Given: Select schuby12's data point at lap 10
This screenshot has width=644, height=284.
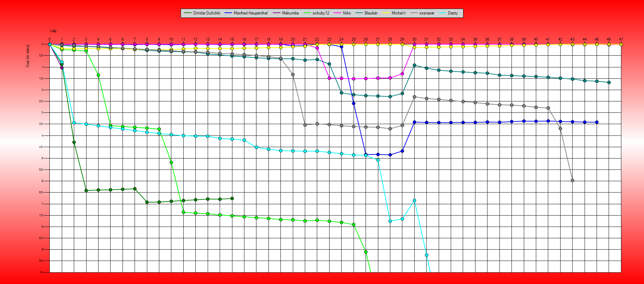Looking at the screenshot, I should [171, 162].
